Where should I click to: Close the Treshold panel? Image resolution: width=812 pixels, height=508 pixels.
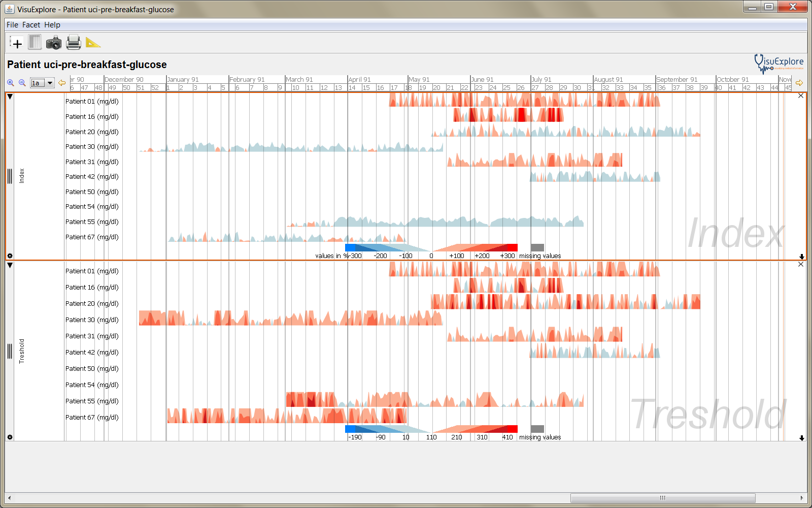click(x=801, y=264)
